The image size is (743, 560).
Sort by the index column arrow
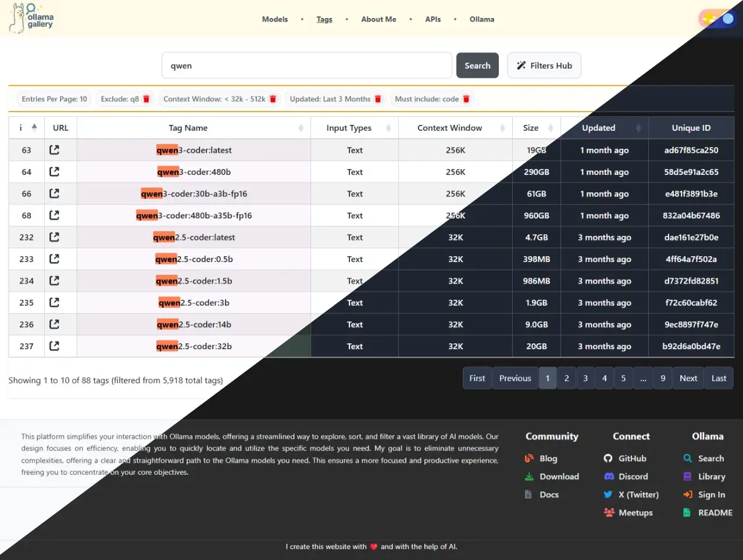[34, 128]
